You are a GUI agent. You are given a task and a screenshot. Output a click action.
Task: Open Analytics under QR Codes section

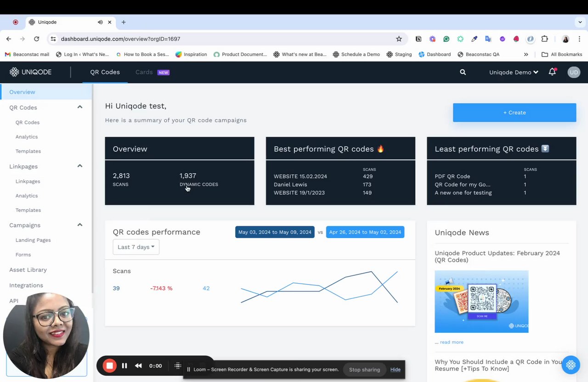[x=27, y=137]
